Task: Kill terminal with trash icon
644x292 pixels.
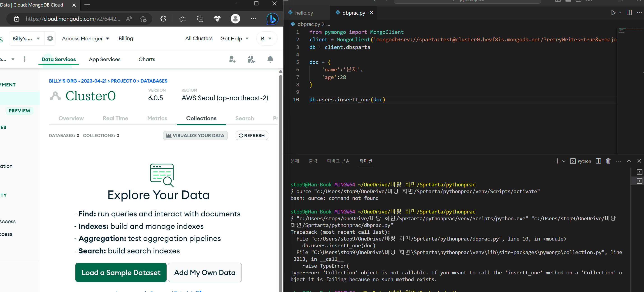Action: coord(608,161)
